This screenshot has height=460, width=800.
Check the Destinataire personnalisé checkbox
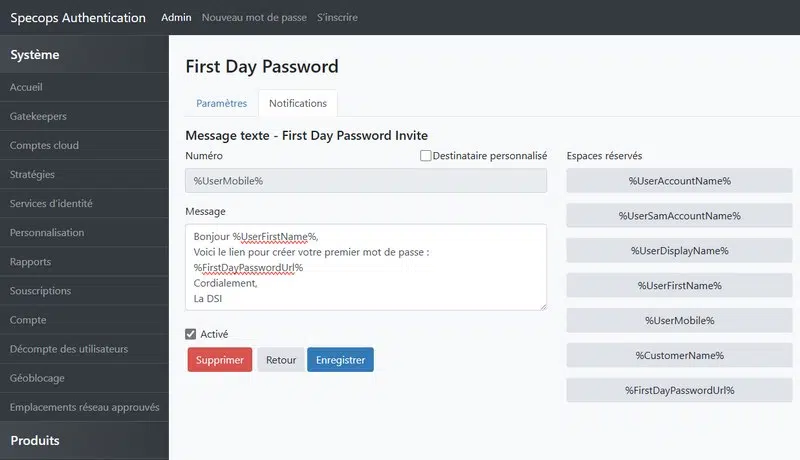[x=426, y=156]
